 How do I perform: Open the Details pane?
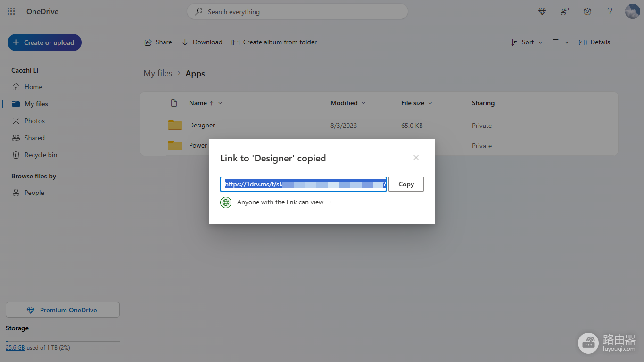(x=594, y=42)
